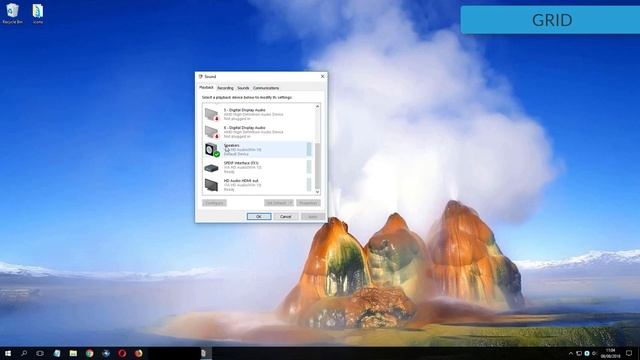Click the 5 - Digital Display Audio icon
This screenshot has height=360, width=640.
point(212,115)
